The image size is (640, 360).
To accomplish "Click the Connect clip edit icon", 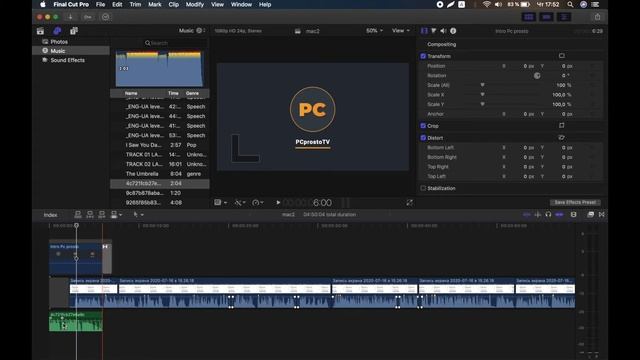I will click(x=78, y=215).
